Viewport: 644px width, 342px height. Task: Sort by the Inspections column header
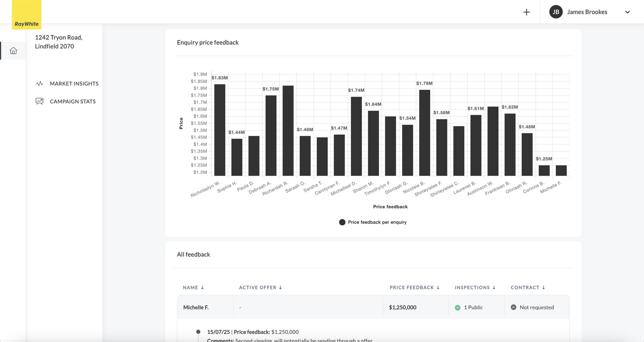pos(475,288)
